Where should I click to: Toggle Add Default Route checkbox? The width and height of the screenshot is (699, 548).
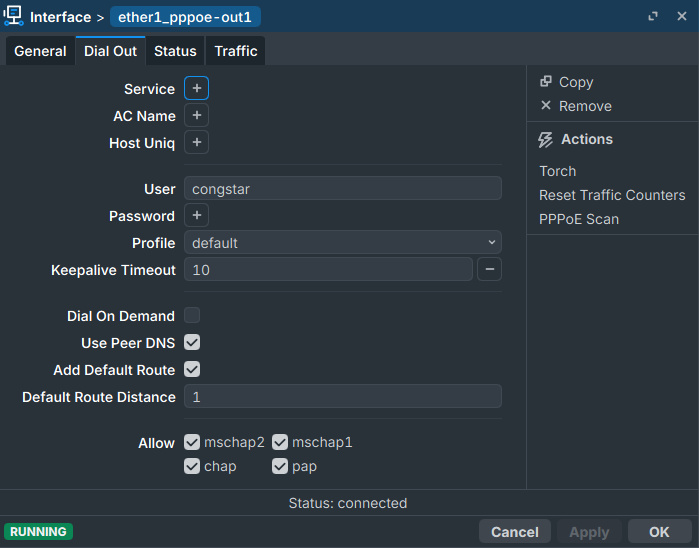coord(192,370)
